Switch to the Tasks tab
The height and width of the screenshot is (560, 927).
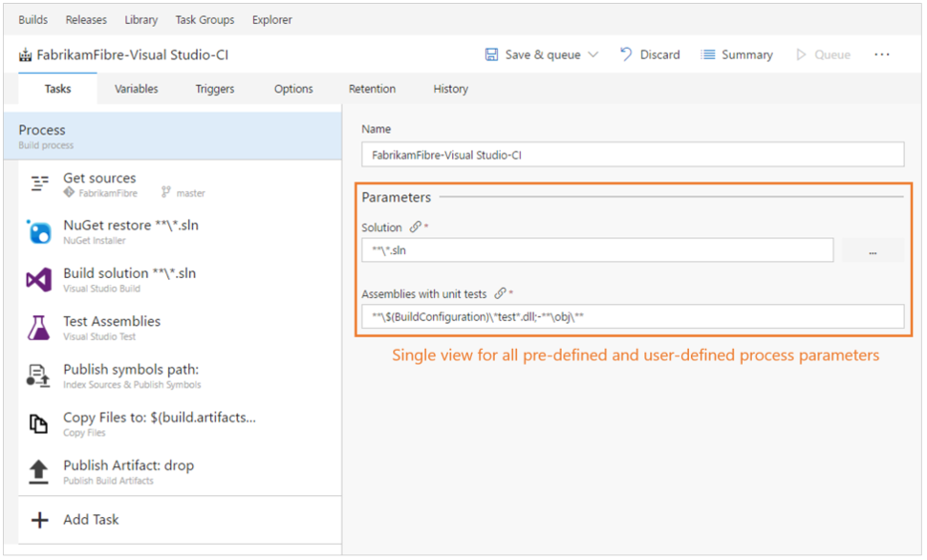(58, 89)
